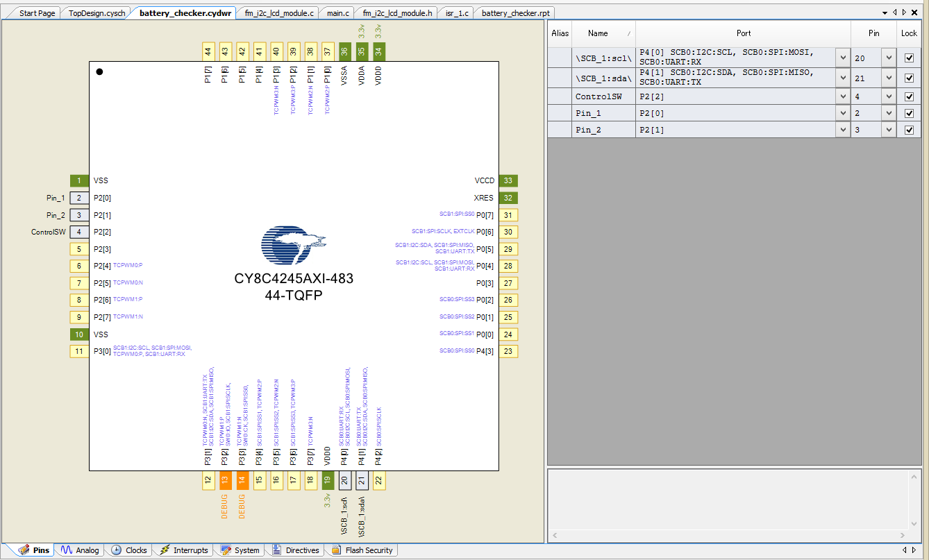Select package pin 10 VSS
Viewport: 929px width, 560px height.
point(79,334)
